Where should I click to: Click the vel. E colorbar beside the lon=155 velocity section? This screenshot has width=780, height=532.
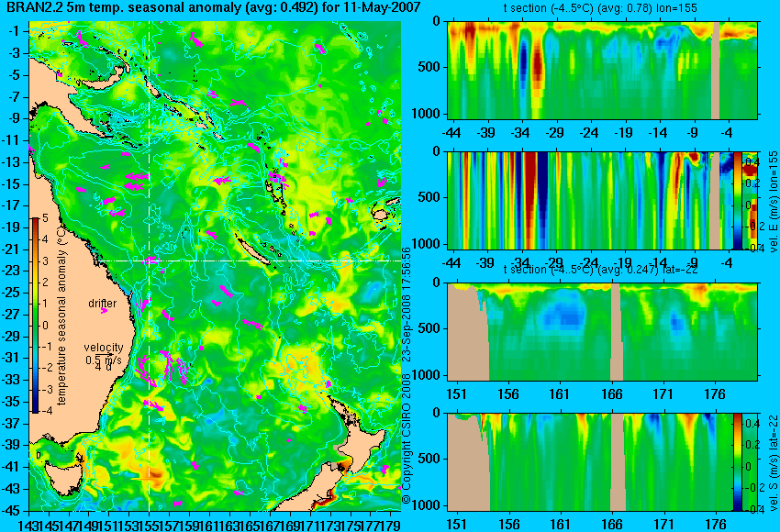[x=737, y=200]
